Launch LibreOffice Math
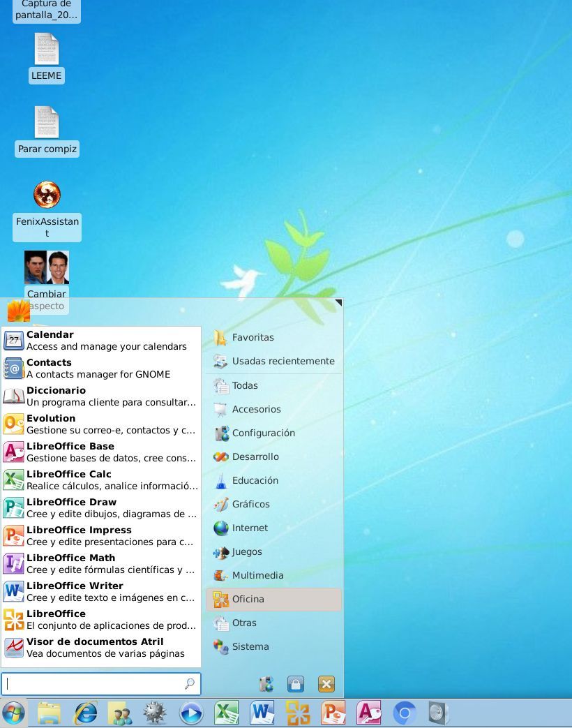572x728 pixels. (101, 563)
